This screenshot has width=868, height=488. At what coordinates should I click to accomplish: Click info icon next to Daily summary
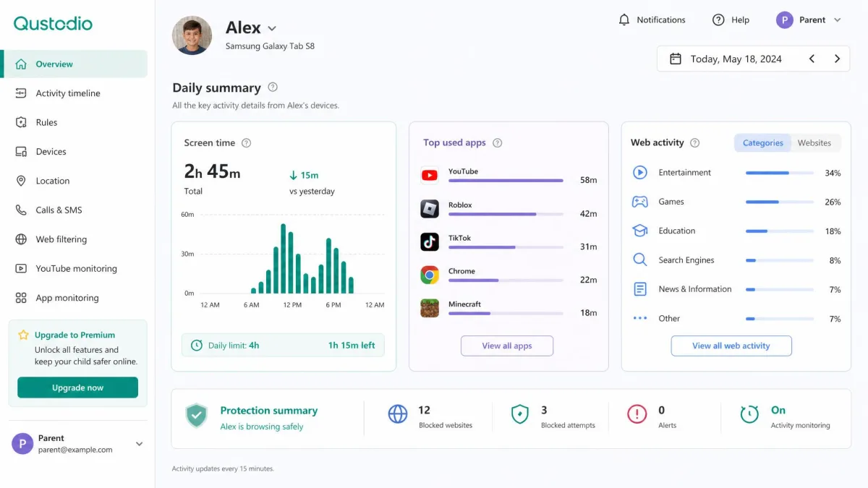(x=273, y=87)
